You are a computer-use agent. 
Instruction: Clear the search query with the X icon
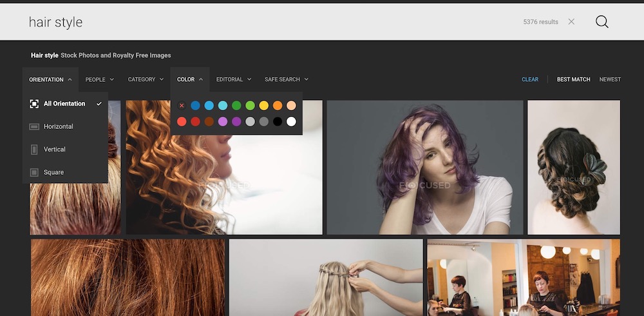[571, 22]
